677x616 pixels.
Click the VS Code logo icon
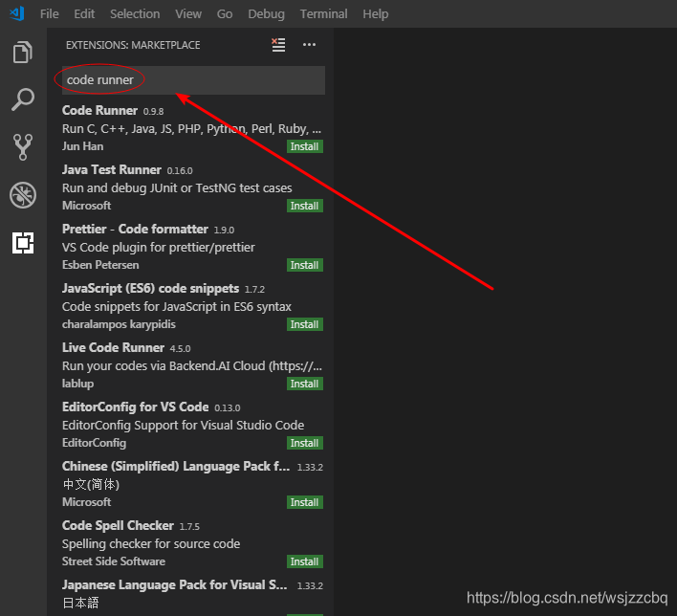point(17,13)
